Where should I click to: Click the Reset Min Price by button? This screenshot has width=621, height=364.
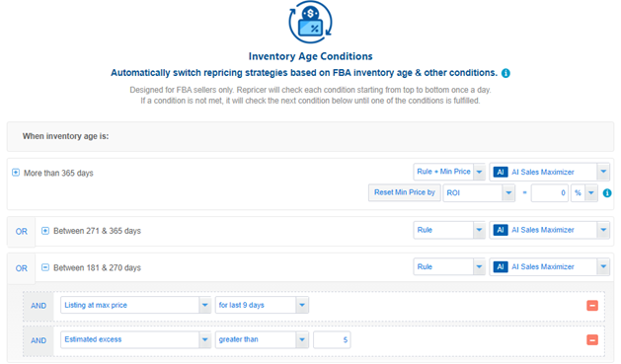[x=405, y=192]
